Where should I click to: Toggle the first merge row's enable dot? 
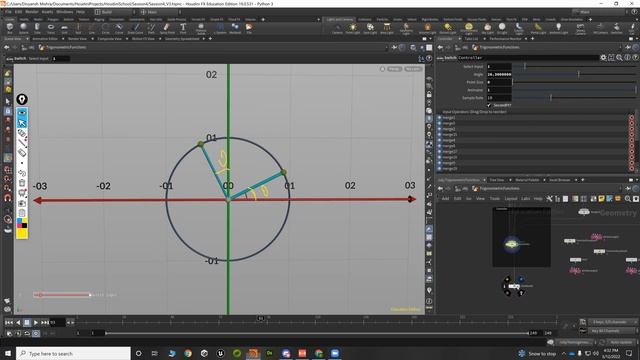click(440, 118)
